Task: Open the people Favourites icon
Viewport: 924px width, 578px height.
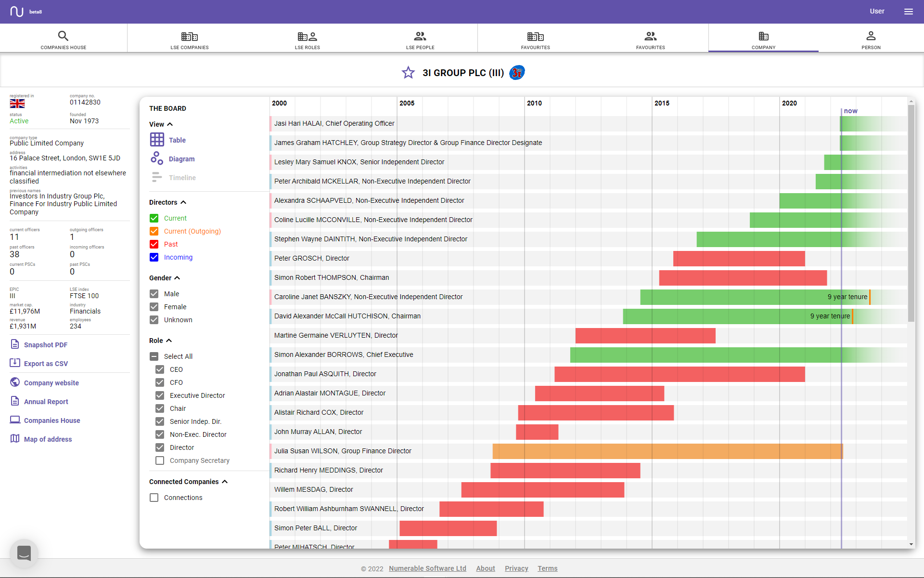Action: coord(651,36)
